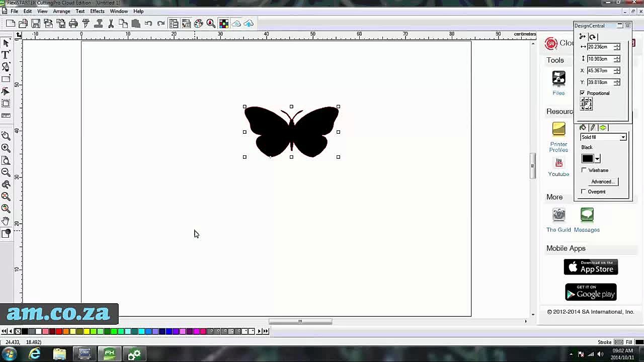This screenshot has width=644, height=362.
Task: Select the Pan hand tool
Action: point(6,221)
